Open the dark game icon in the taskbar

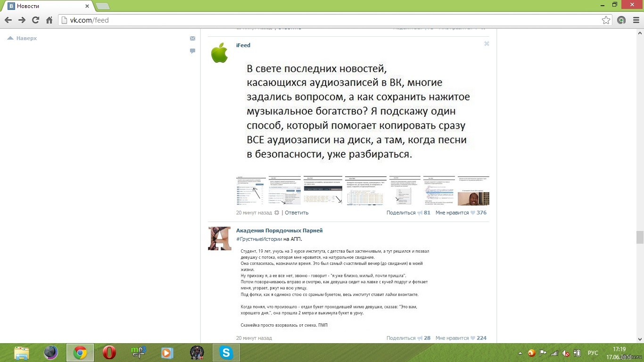[197, 353]
